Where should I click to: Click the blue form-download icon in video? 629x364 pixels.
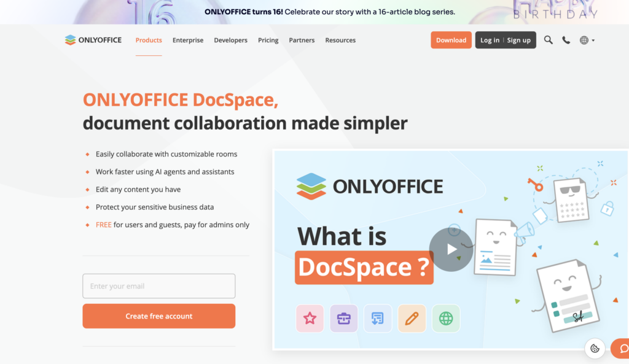pyautogui.click(x=378, y=319)
